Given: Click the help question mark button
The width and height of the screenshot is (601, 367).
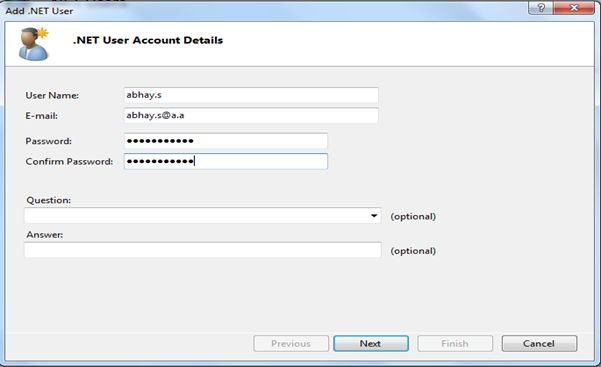Looking at the screenshot, I should coord(540,8).
